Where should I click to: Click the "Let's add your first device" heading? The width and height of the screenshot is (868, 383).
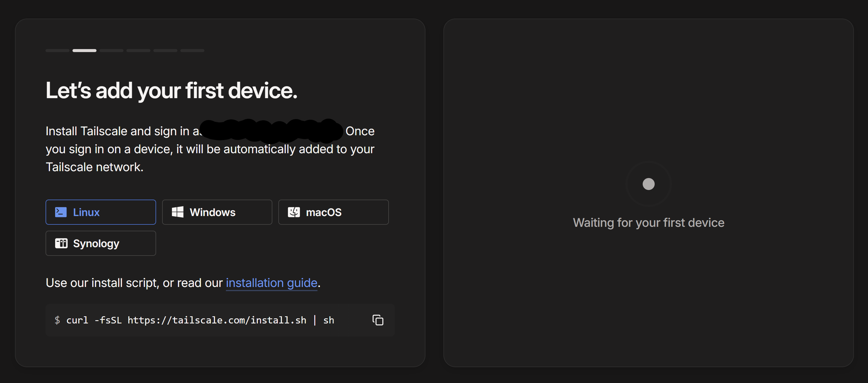[171, 91]
